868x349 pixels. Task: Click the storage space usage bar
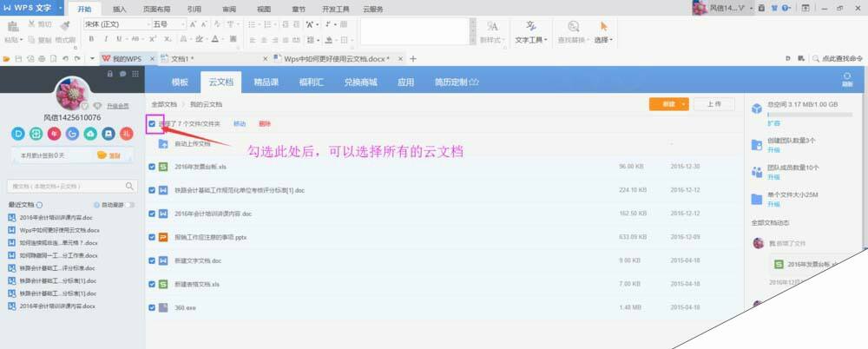[809, 114]
